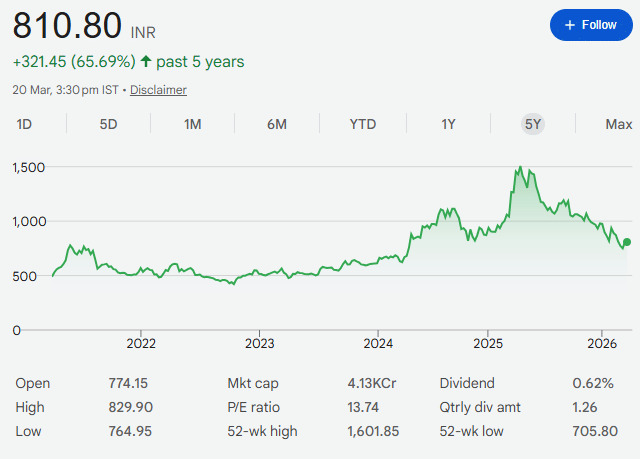640x459 pixels.
Task: Click the P/E ratio label
Action: pyautogui.click(x=254, y=407)
